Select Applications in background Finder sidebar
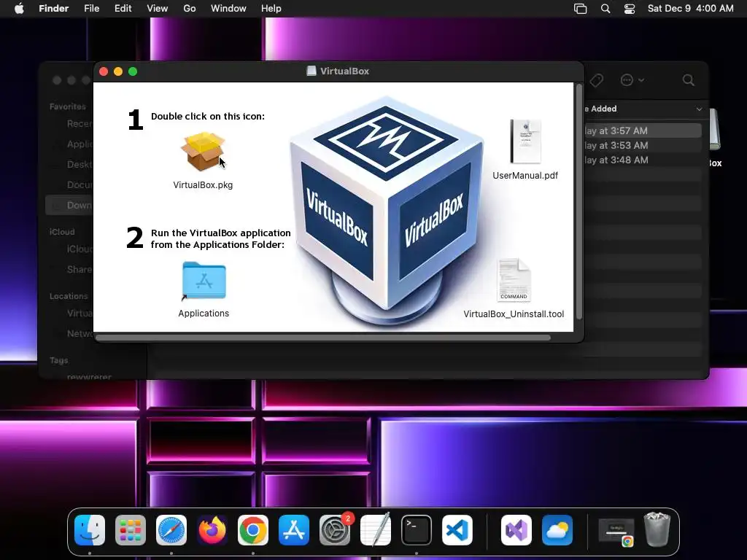The image size is (747, 560). tap(69, 144)
